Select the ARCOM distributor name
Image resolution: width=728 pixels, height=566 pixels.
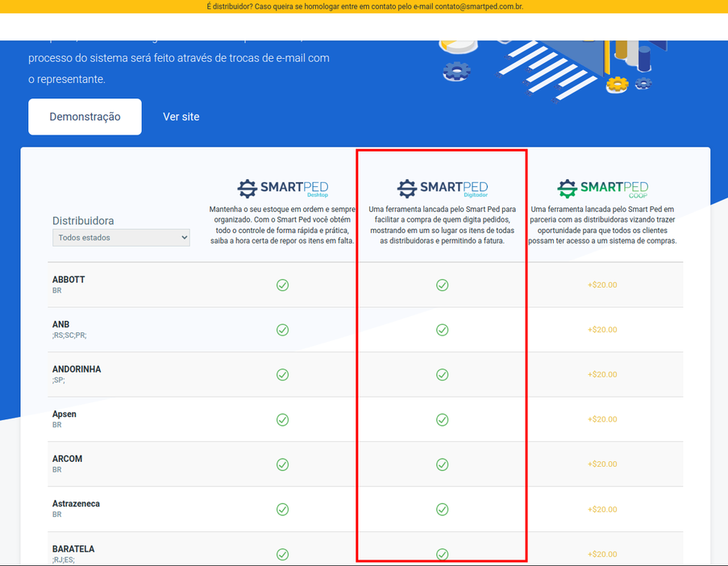pyautogui.click(x=67, y=459)
